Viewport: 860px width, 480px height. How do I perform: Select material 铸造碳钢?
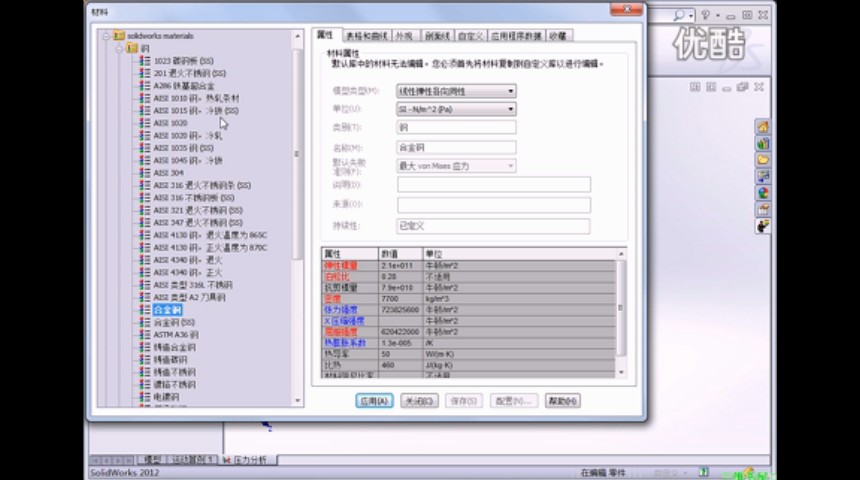point(170,360)
